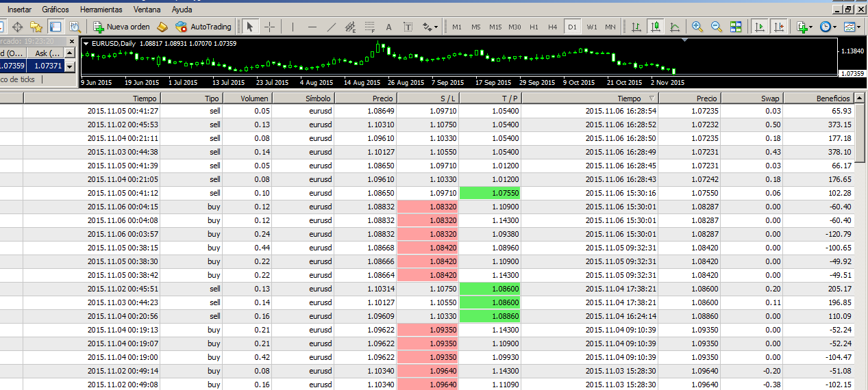
Task: Enable chart auto scroll
Action: tap(759, 27)
